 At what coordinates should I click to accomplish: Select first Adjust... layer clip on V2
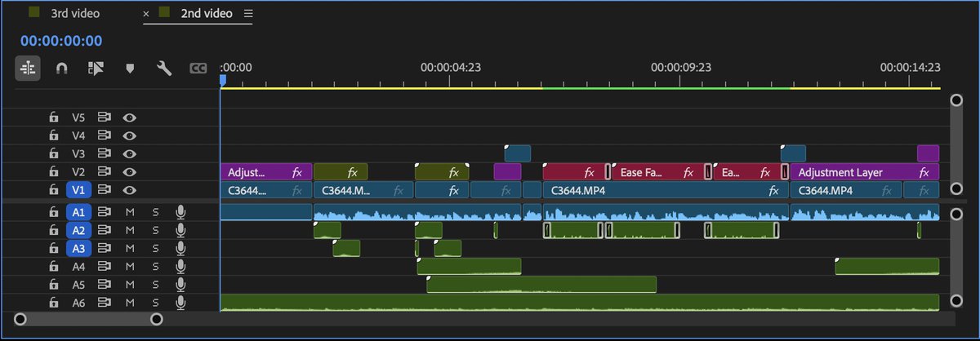pyautogui.click(x=266, y=172)
